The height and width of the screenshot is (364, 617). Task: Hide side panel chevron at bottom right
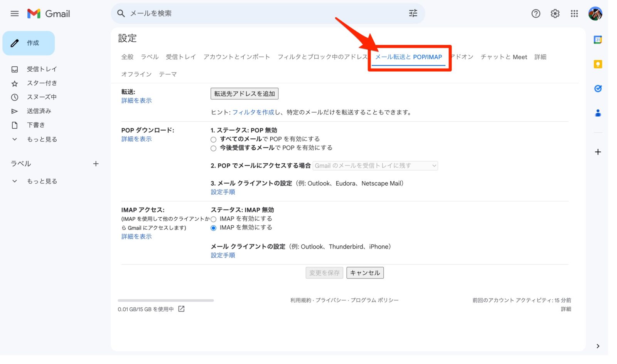598,346
